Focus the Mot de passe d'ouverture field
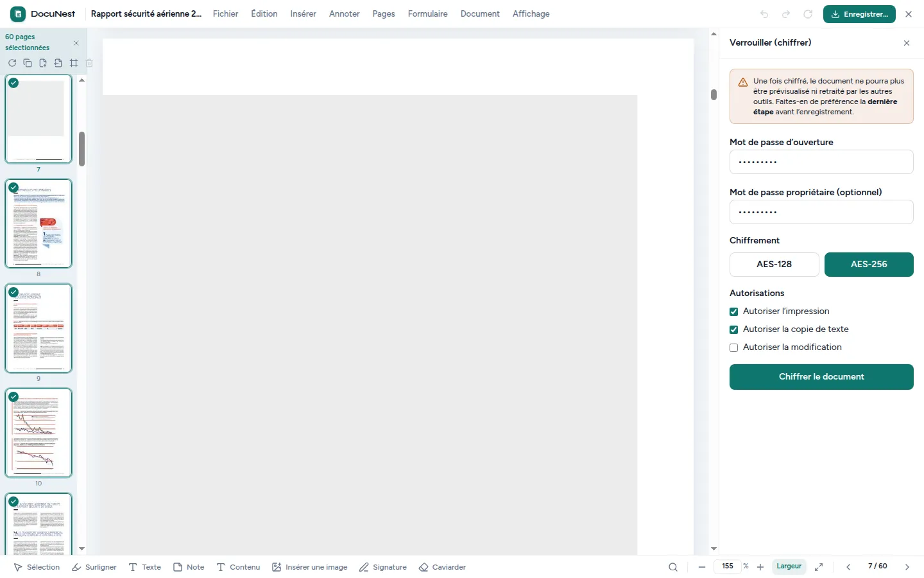Viewport: 924px width, 578px height. click(821, 162)
